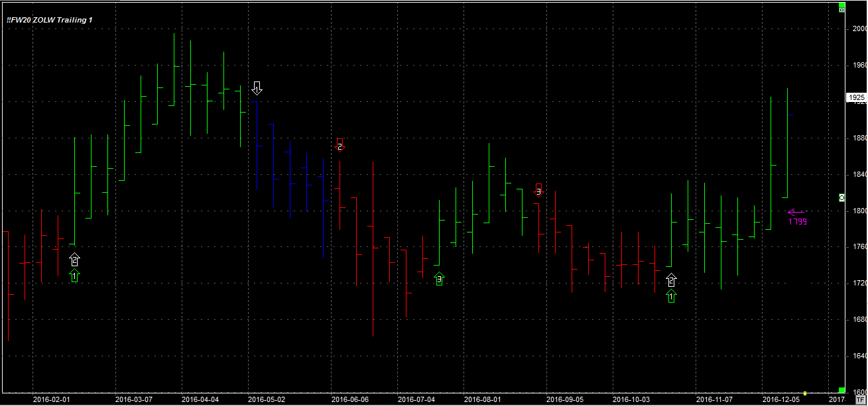Click the !!FW20 ZOLW Trailing 1 chart title
The image size is (868, 406).
[x=50, y=20]
